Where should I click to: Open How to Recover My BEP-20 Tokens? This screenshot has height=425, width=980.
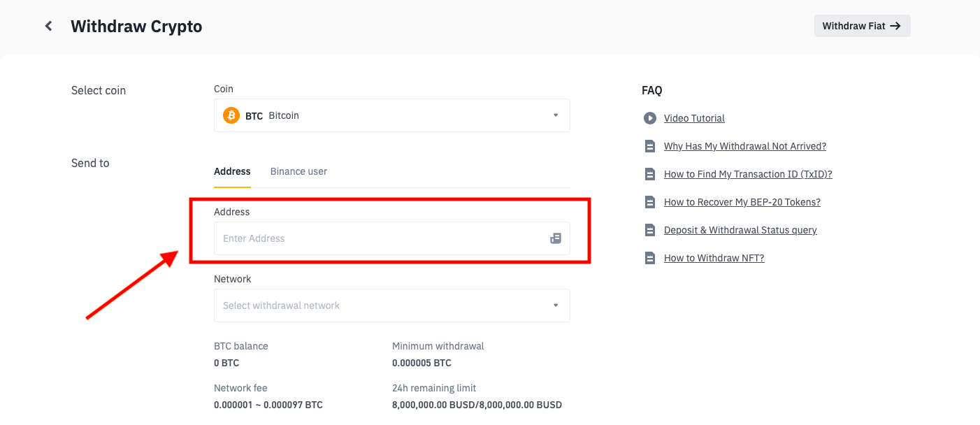(x=742, y=201)
